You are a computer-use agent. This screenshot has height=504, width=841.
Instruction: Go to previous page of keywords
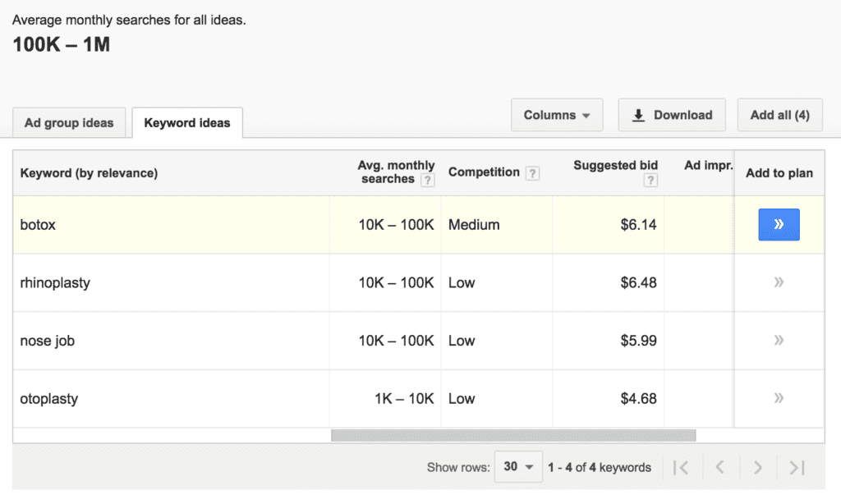719,467
